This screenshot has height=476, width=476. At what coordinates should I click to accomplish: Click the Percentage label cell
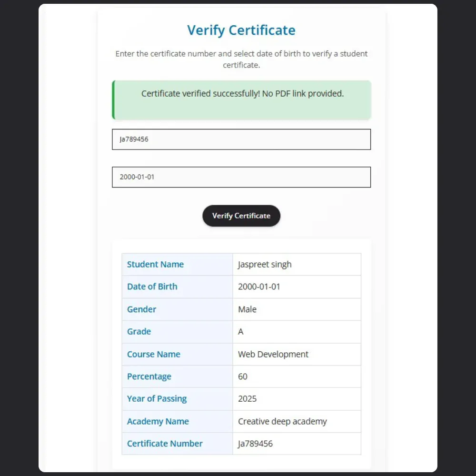pos(177,377)
